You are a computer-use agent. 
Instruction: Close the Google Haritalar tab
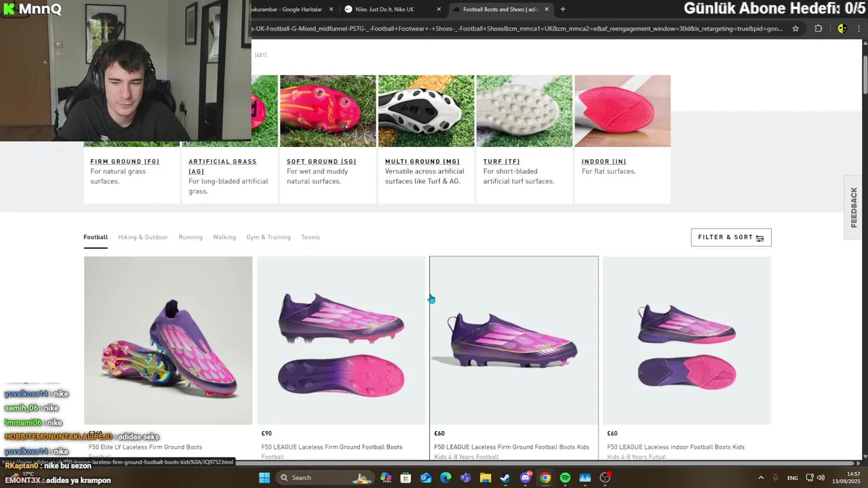point(331,9)
